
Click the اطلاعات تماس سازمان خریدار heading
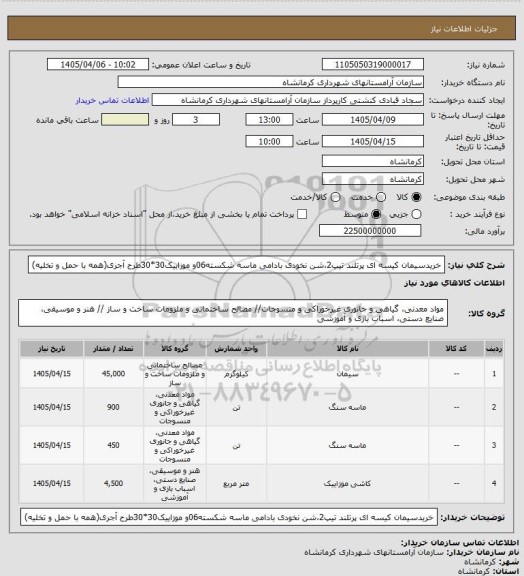tap(459, 543)
